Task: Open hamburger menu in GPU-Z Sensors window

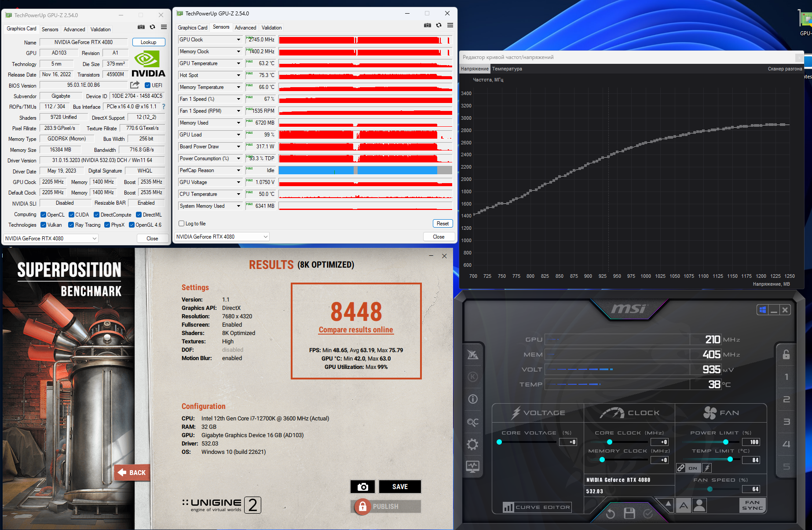Action: coord(450,26)
